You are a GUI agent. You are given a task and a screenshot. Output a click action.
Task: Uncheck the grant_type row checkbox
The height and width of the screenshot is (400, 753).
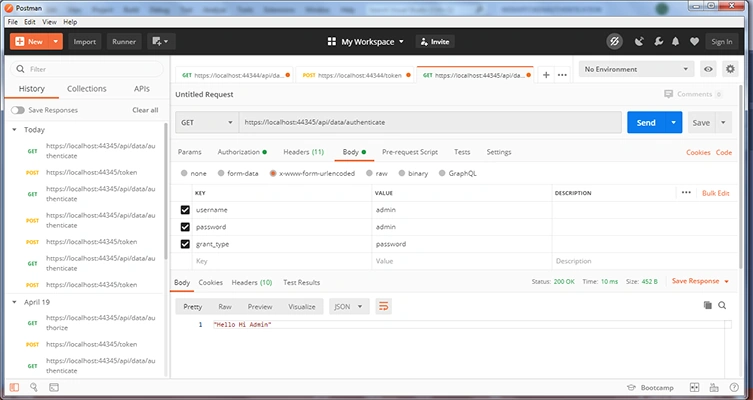click(x=185, y=244)
